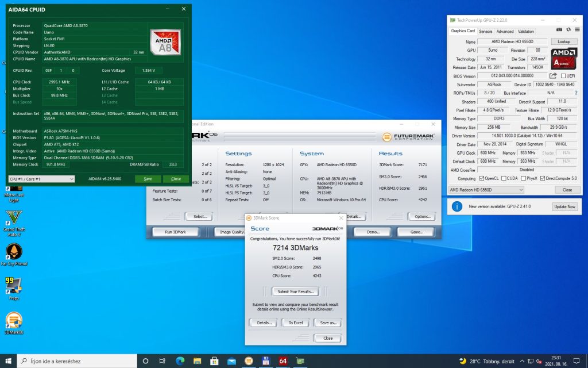This screenshot has width=588, height=368.
Task: Toggle the PhysX checkbox
Action: point(524,178)
